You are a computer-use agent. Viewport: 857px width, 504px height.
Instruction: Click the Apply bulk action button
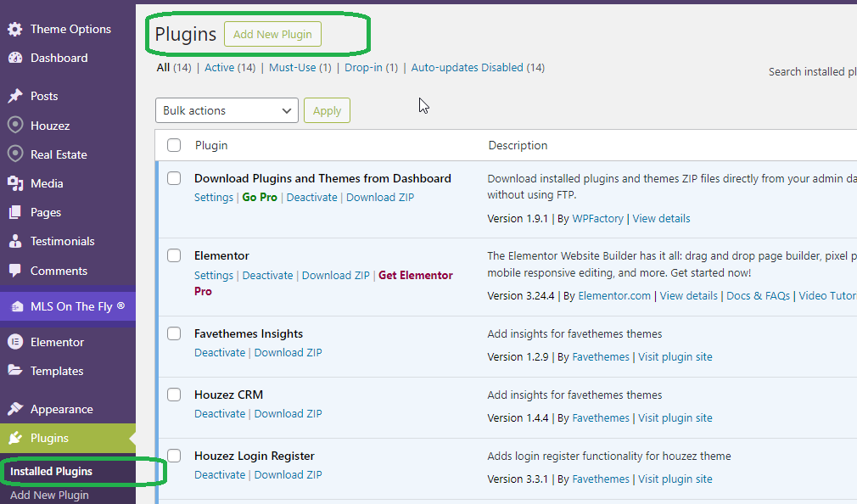(327, 110)
